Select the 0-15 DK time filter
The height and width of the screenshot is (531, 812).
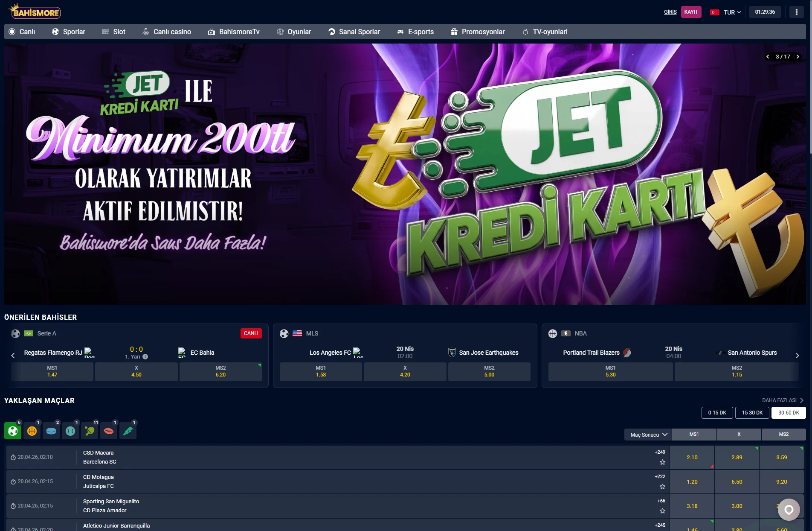[717, 413]
